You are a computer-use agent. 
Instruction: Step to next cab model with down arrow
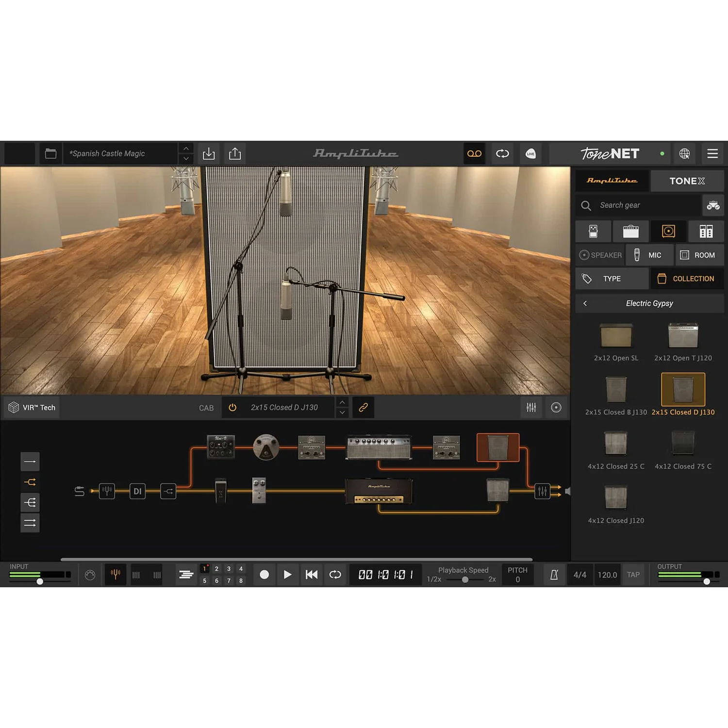(x=342, y=413)
